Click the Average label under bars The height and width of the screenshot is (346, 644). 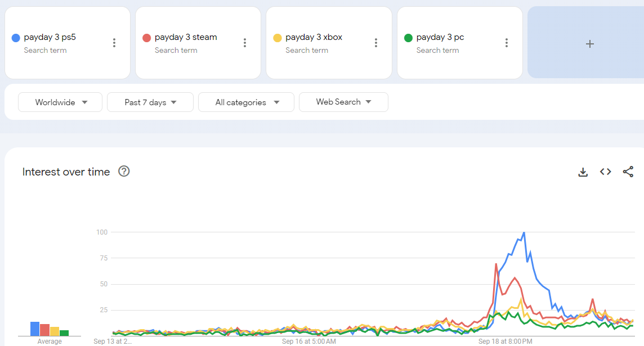coord(50,341)
